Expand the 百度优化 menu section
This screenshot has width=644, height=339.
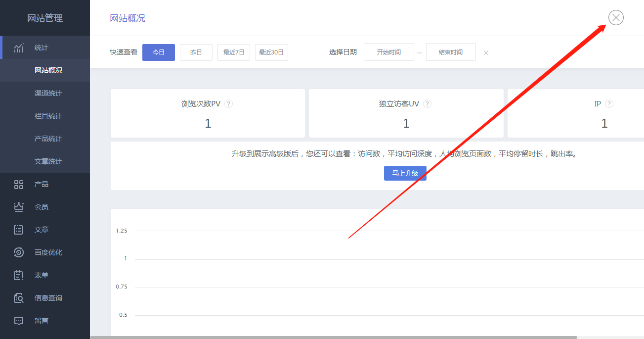click(45, 252)
